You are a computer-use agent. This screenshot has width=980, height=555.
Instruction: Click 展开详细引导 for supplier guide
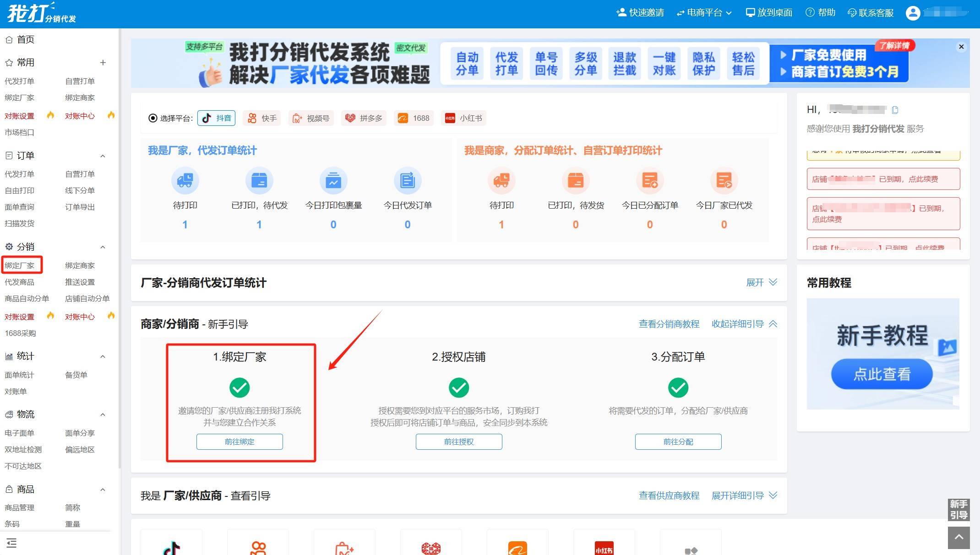click(744, 496)
